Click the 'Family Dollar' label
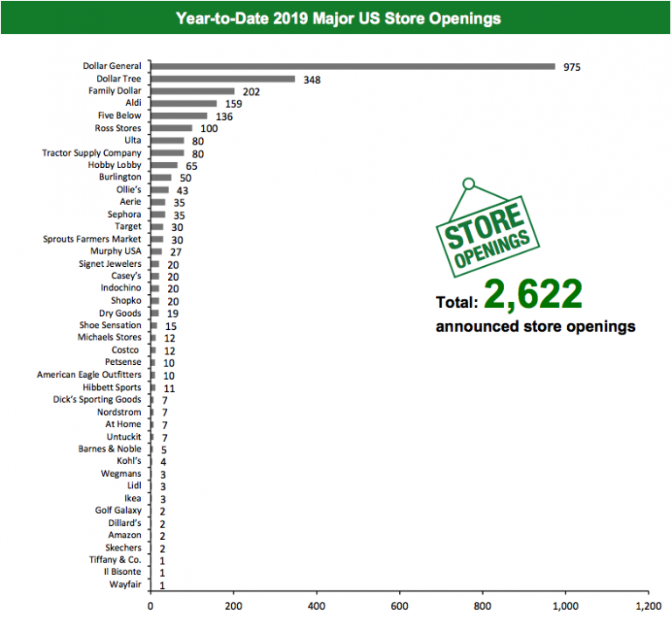672x631 pixels. (115, 90)
